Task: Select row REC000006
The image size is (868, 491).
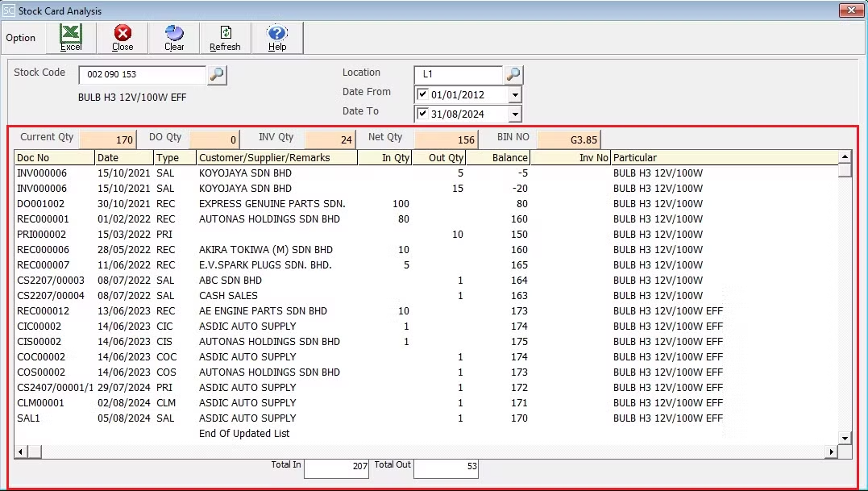Action: pos(427,250)
